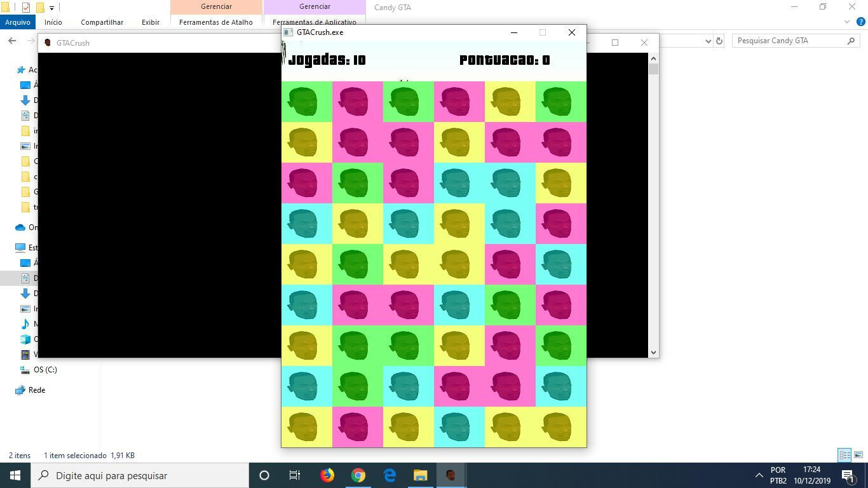Image resolution: width=868 pixels, height=488 pixels.
Task: Select the Quick Access star in navigation pane
Action: coord(21,69)
